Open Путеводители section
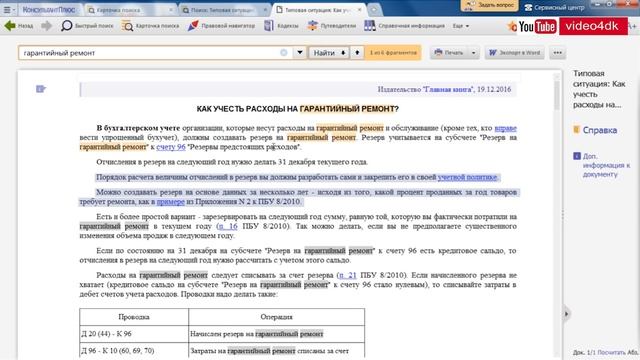This screenshot has height=360, width=640. (331, 26)
